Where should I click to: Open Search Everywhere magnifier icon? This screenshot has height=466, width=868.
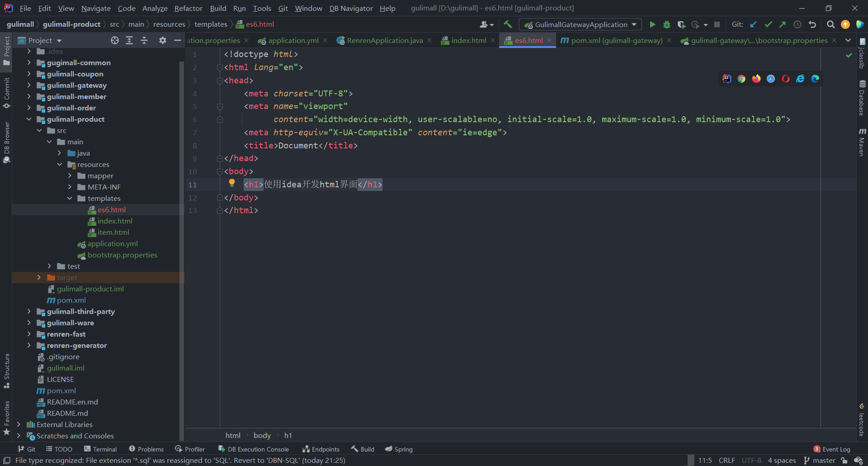point(830,24)
